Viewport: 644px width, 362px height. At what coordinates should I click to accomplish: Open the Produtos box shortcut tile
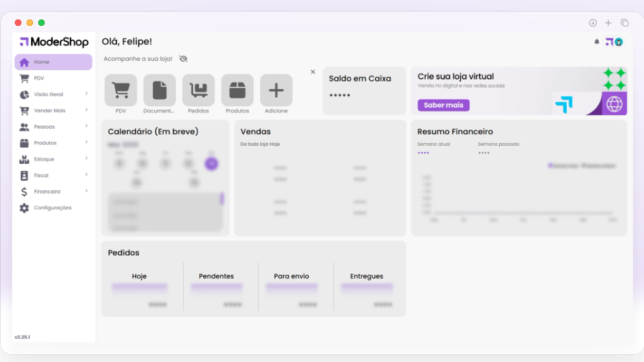pos(237,90)
